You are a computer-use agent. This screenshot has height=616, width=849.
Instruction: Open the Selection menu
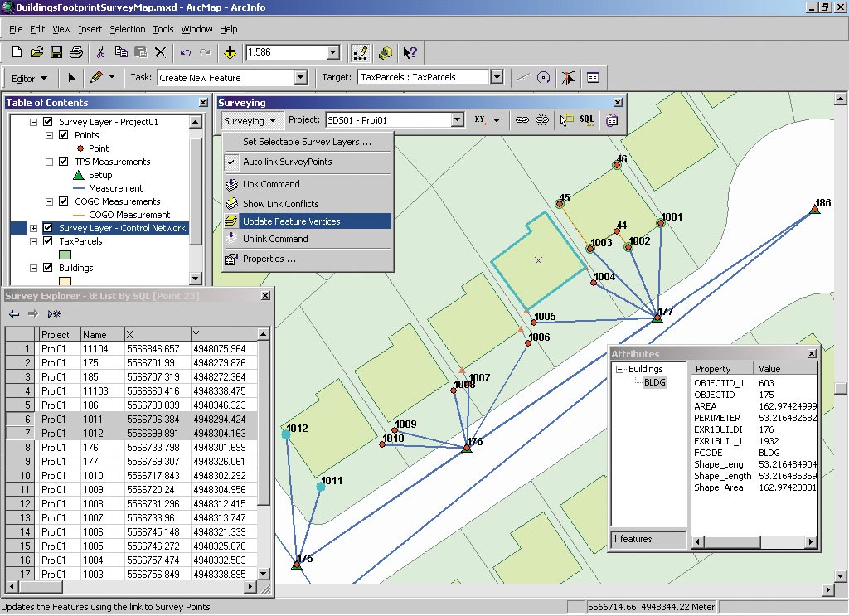click(x=127, y=29)
